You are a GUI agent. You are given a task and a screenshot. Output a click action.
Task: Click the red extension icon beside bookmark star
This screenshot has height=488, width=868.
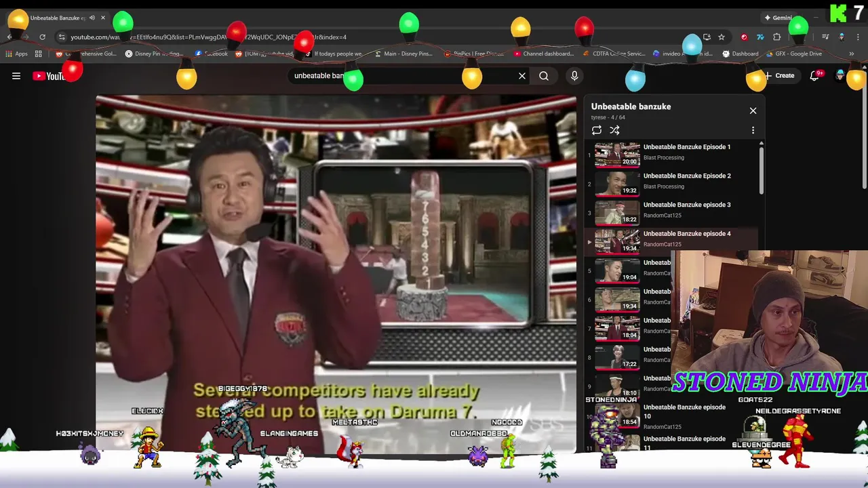(744, 37)
